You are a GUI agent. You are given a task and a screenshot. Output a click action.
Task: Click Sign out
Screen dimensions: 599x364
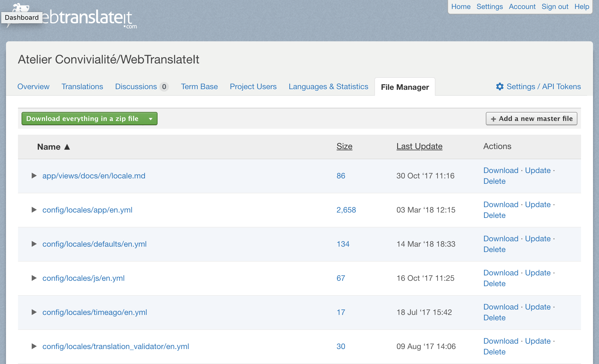(555, 7)
